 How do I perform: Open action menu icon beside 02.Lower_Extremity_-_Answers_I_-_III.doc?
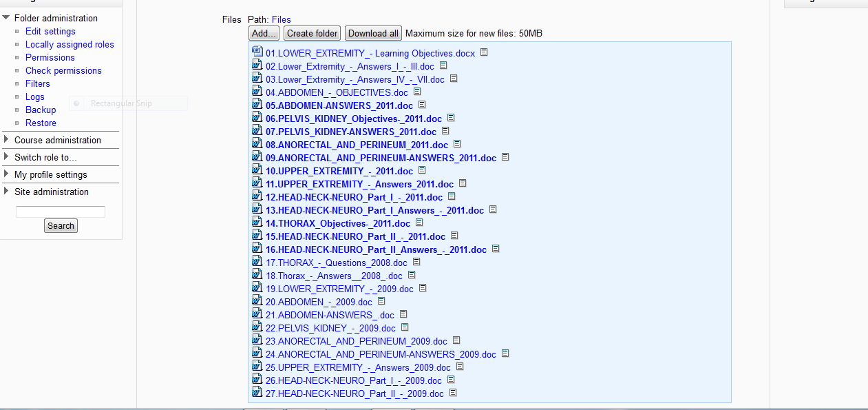click(x=443, y=65)
